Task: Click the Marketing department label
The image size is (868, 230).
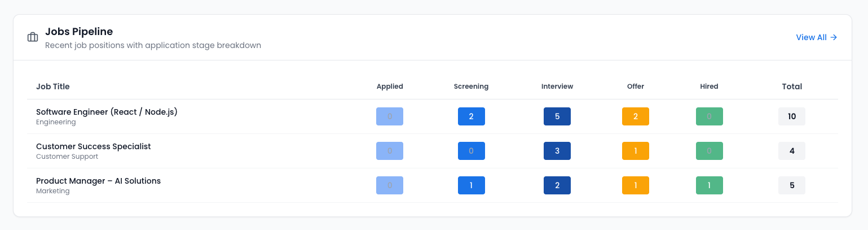Action: (x=53, y=191)
